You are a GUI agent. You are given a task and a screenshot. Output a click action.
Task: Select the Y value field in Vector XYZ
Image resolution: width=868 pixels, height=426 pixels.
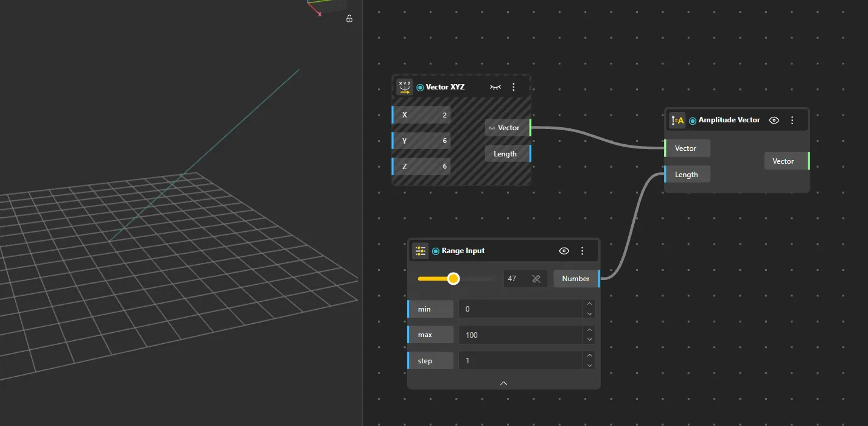click(x=422, y=141)
